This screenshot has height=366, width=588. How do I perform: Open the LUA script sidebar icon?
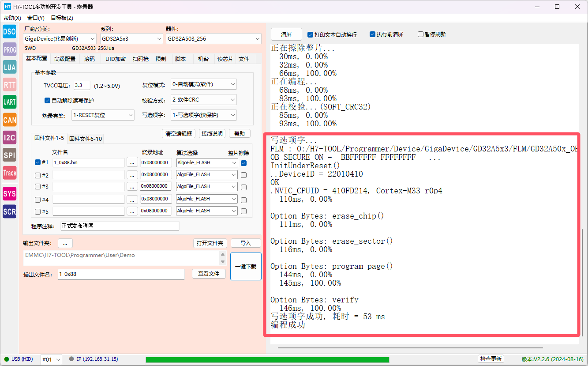click(x=10, y=67)
